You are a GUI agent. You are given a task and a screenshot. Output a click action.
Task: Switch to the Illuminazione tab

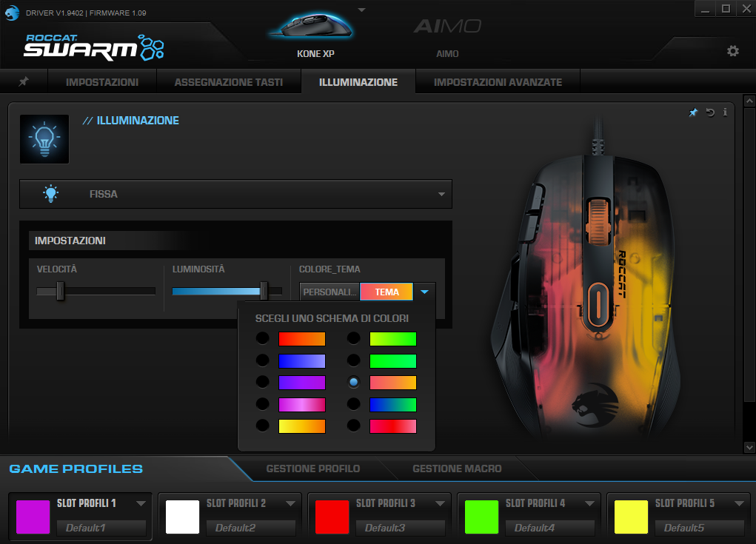pyautogui.click(x=358, y=82)
